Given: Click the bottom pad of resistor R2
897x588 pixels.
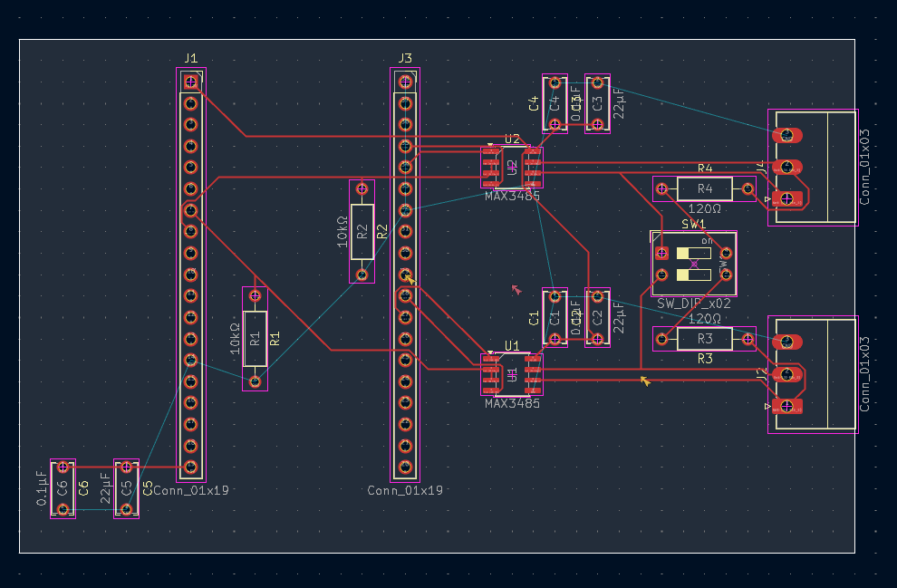Looking at the screenshot, I should [x=362, y=275].
